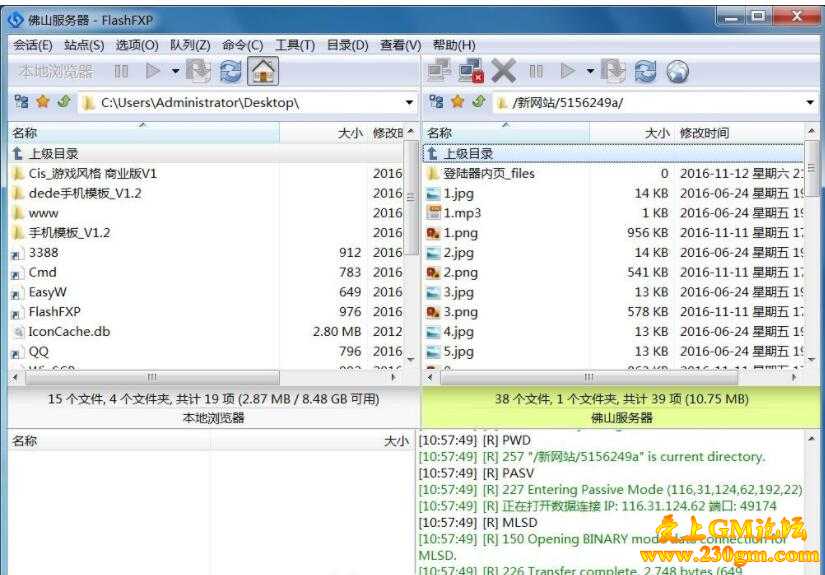Select the Cmd shortcut file
Viewport: 825px width, 575px height.
pos(206,272)
